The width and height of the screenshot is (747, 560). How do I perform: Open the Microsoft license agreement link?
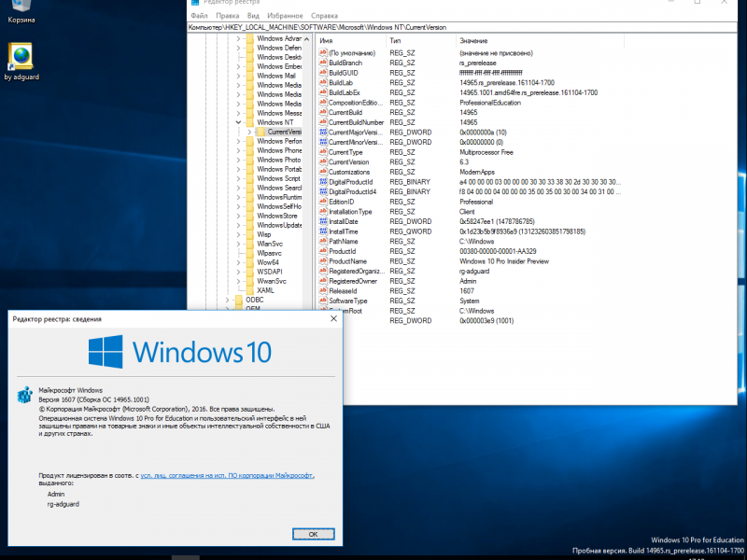(x=227, y=475)
